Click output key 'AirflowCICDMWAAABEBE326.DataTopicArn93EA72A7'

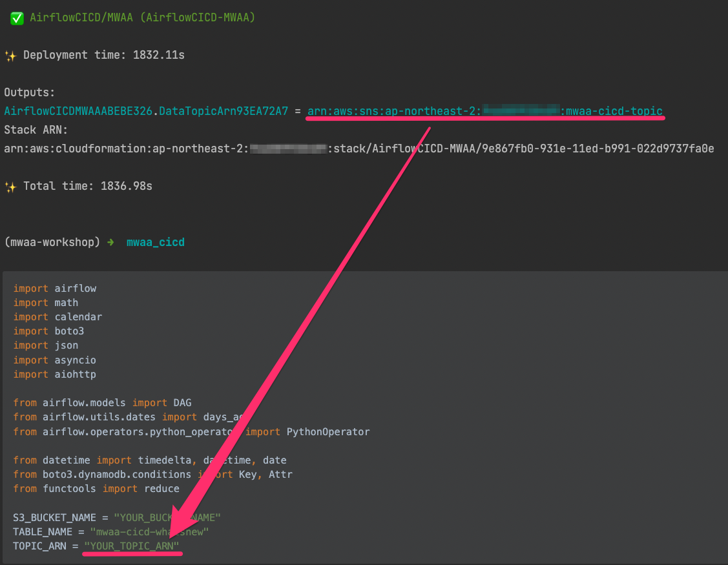[x=146, y=112]
